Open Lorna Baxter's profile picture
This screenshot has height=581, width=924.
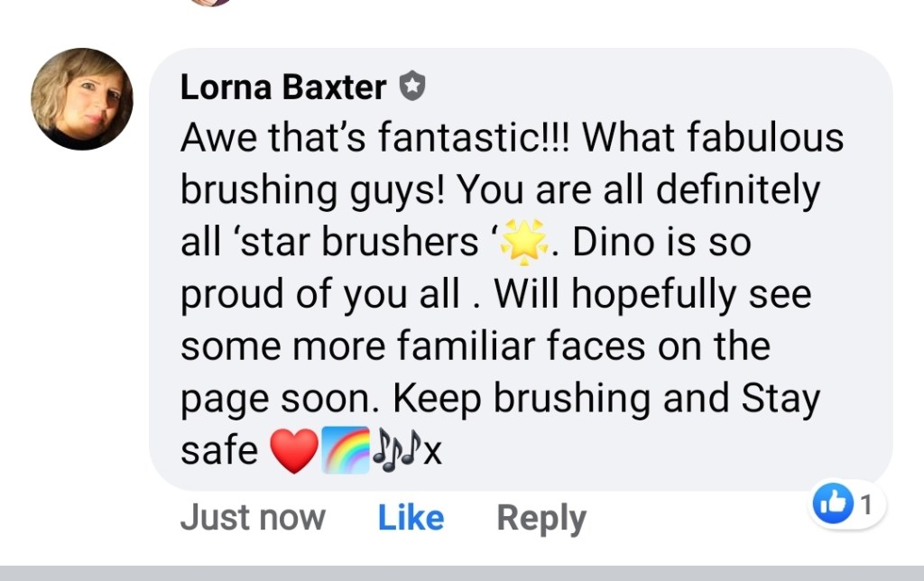(82, 98)
